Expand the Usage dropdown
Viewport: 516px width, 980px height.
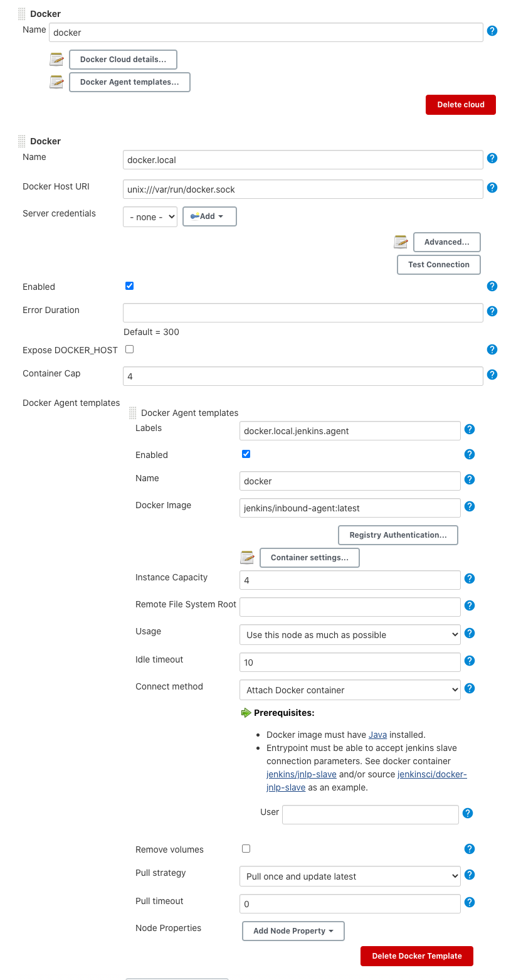(x=350, y=635)
